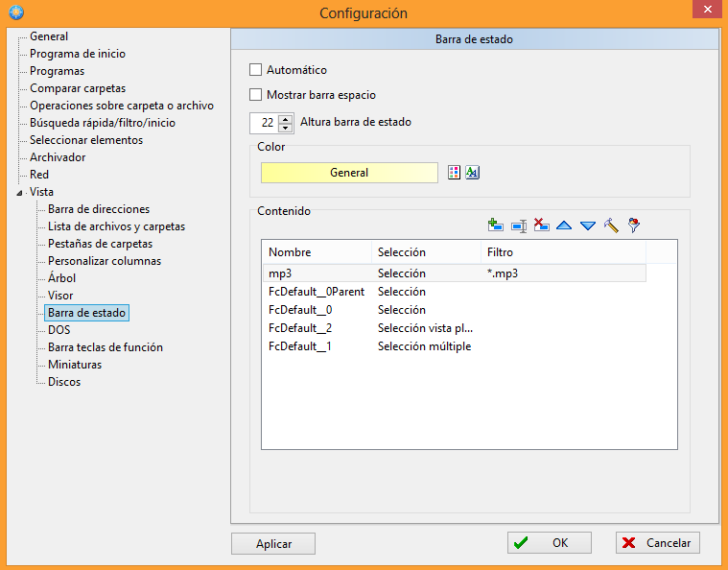
Task: Open Miniaturas settings
Action: click(75, 365)
